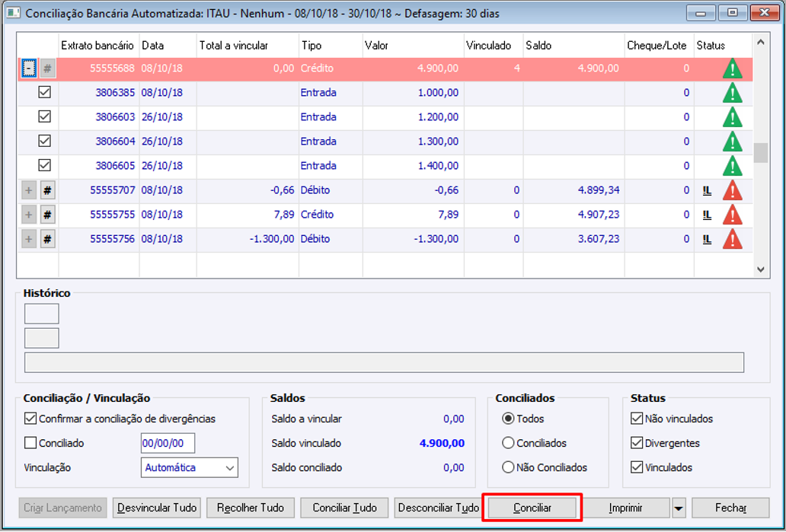Click red warning icon on row 55555707

pyautogui.click(x=733, y=190)
